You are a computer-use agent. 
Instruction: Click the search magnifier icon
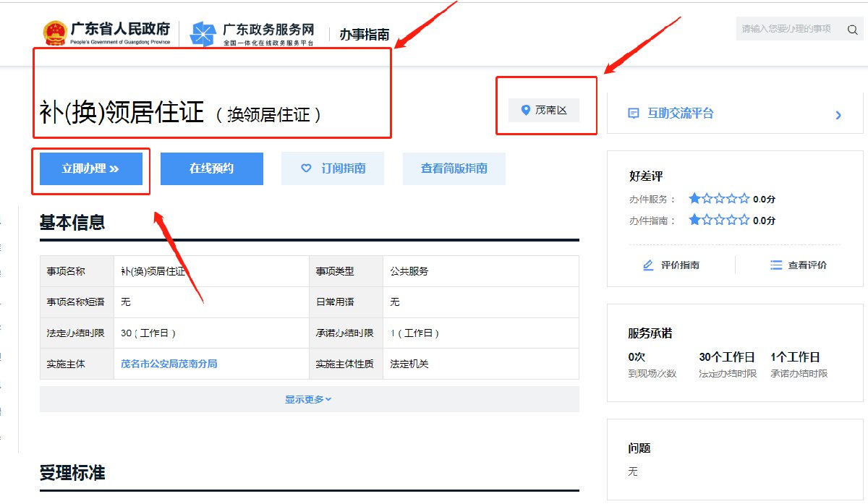coord(852,30)
